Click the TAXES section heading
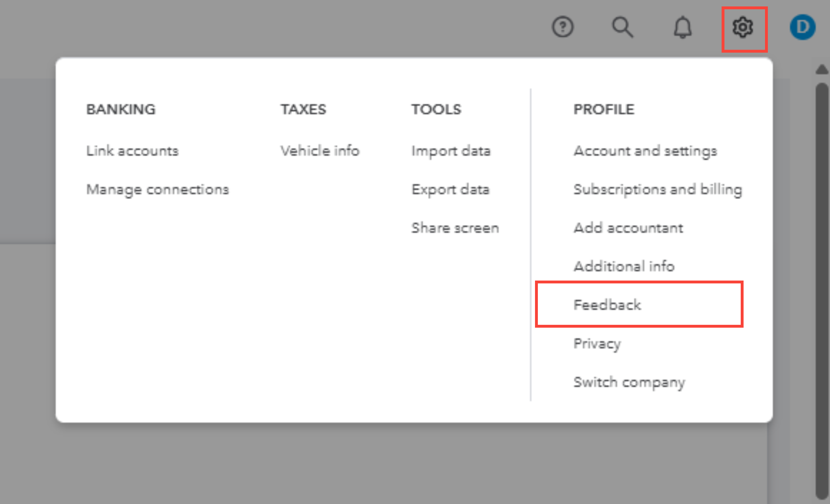Viewport: 830px width, 504px height. pos(303,110)
